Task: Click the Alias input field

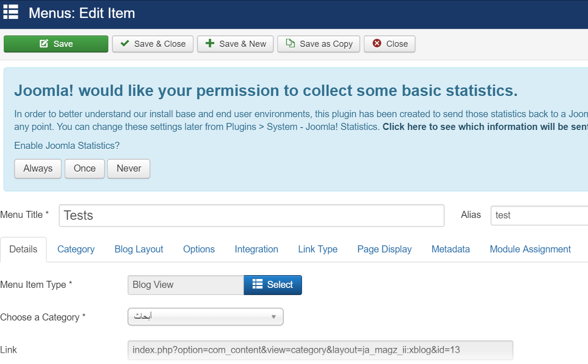Action: pyautogui.click(x=539, y=216)
